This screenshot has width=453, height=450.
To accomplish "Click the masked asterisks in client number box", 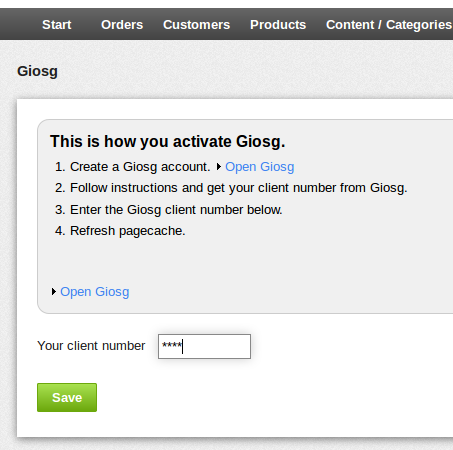I will (172, 345).
